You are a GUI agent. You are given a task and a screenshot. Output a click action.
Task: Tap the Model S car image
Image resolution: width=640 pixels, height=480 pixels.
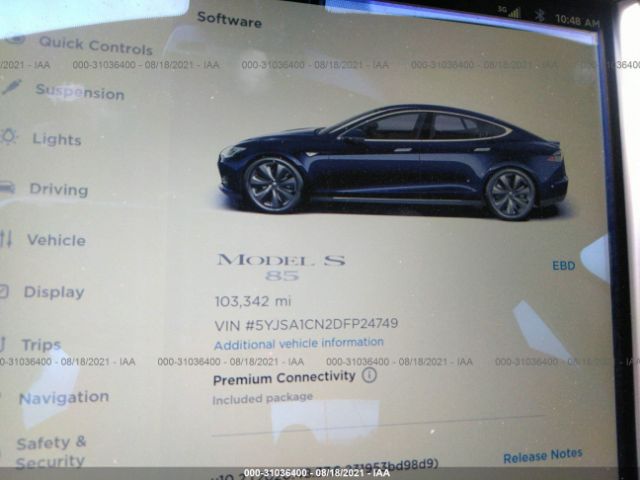pyautogui.click(x=393, y=162)
